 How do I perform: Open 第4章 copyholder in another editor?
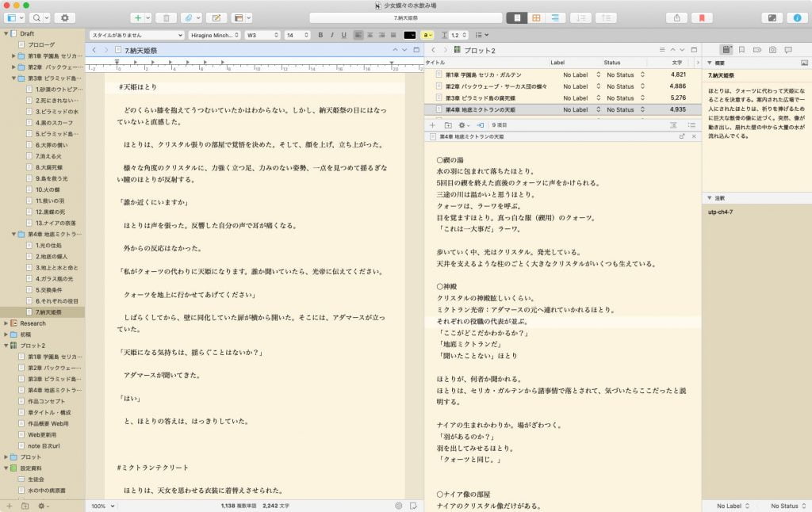681,136
